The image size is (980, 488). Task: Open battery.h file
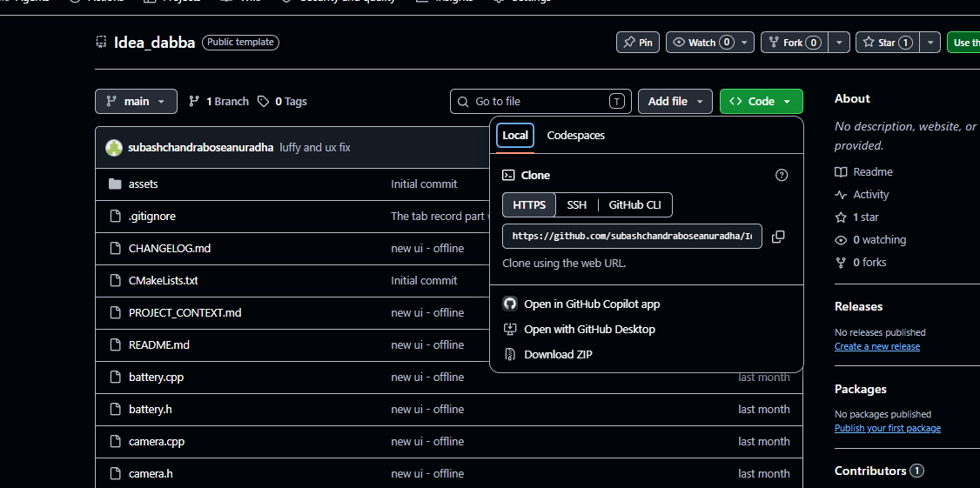(150, 409)
